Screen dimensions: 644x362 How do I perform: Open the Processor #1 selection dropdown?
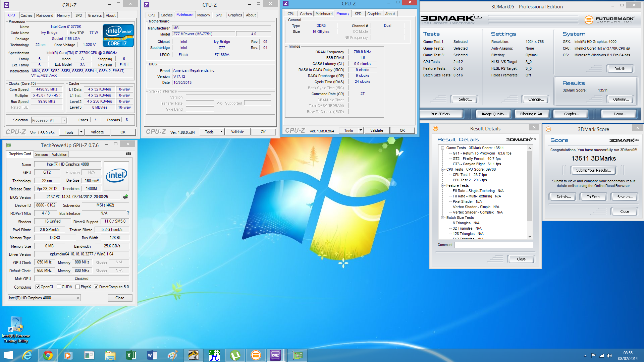pos(64,120)
